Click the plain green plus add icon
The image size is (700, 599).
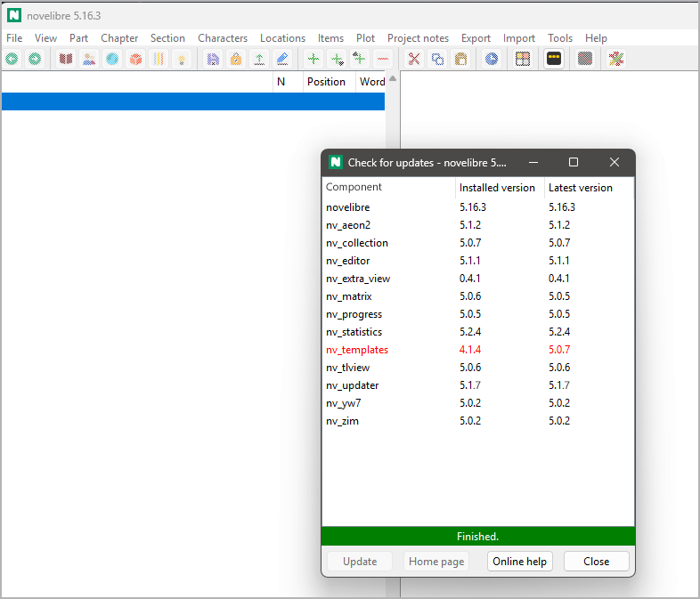click(x=313, y=59)
